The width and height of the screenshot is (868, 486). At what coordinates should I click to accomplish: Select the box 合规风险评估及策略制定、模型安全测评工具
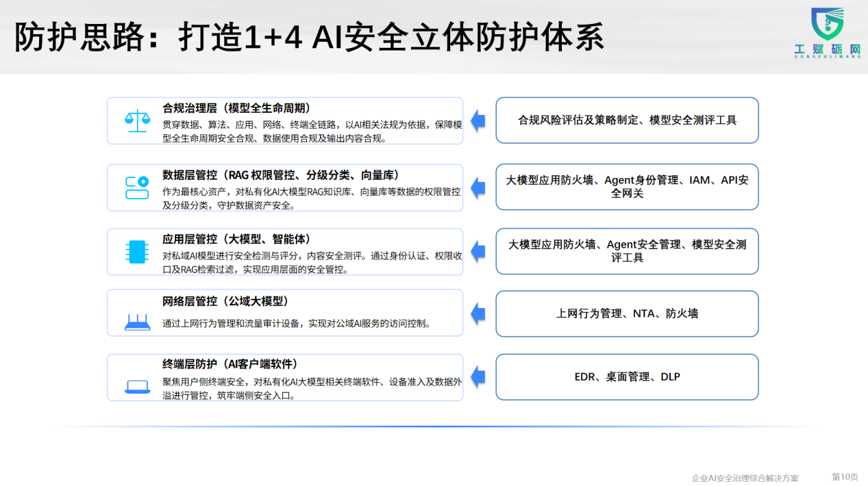(627, 120)
